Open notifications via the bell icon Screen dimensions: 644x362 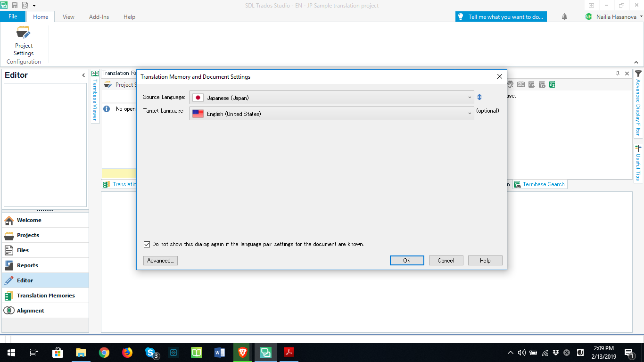[564, 16]
